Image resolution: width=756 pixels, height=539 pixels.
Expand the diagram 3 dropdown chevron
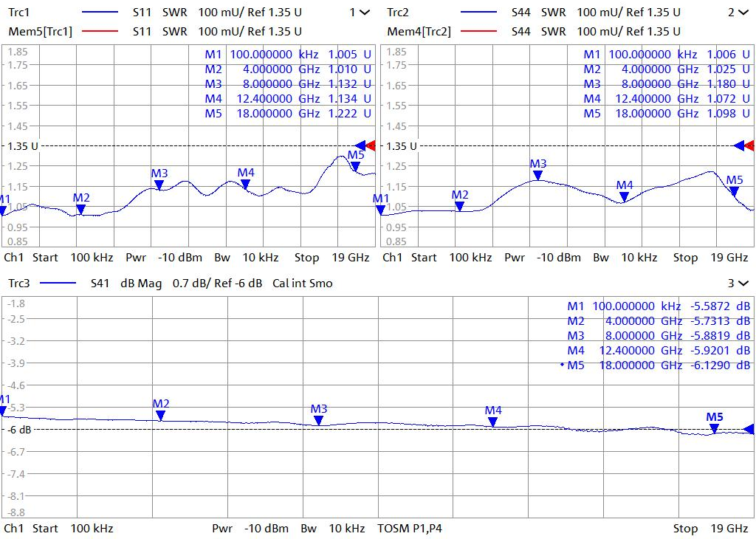[742, 283]
